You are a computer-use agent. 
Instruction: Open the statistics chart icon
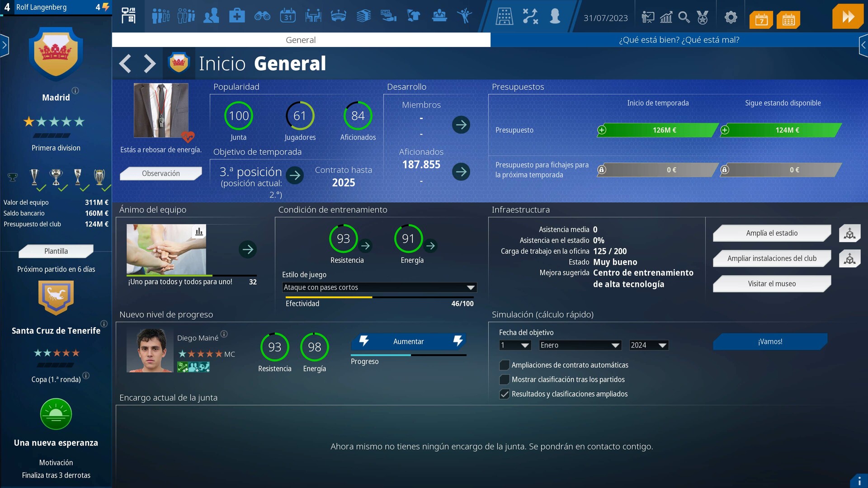666,18
